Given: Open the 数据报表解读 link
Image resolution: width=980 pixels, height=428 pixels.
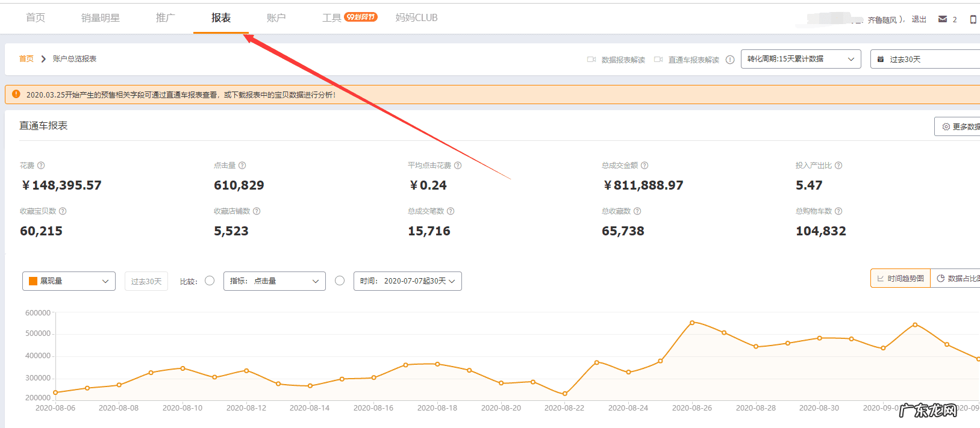Looking at the screenshot, I should click(623, 60).
